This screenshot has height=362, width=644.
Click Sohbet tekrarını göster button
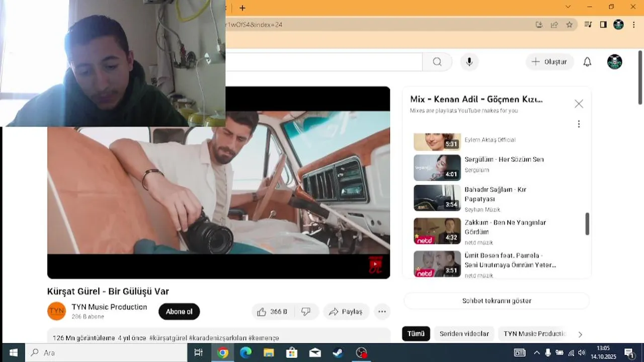pyautogui.click(x=497, y=301)
